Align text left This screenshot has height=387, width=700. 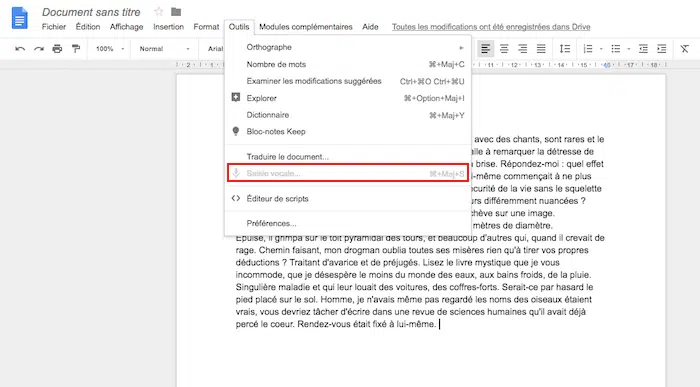click(x=486, y=49)
